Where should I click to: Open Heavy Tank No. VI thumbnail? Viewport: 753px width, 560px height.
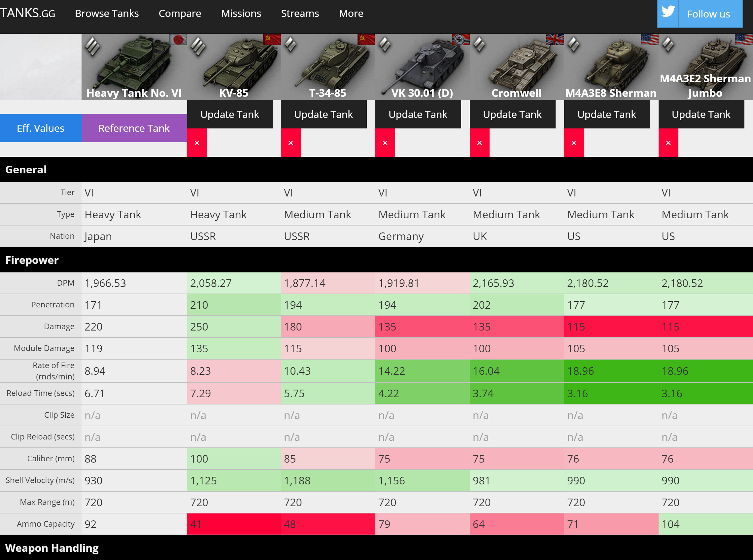pyautogui.click(x=134, y=66)
